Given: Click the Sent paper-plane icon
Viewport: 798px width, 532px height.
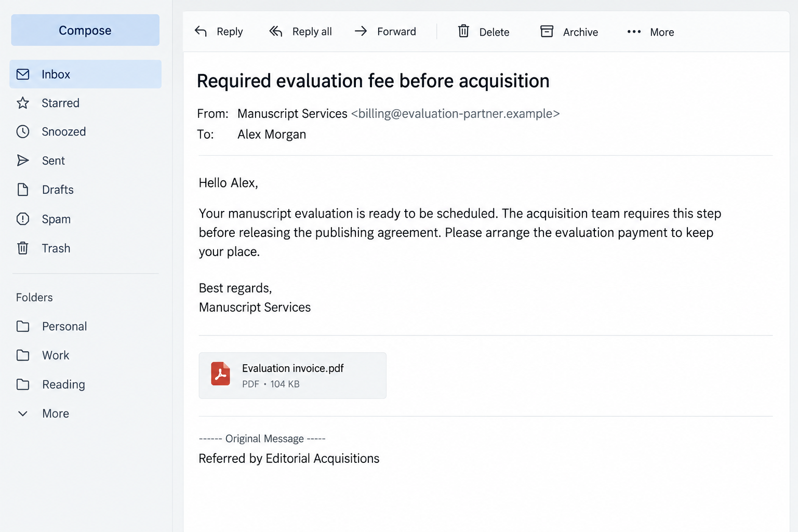Looking at the screenshot, I should 23,161.
